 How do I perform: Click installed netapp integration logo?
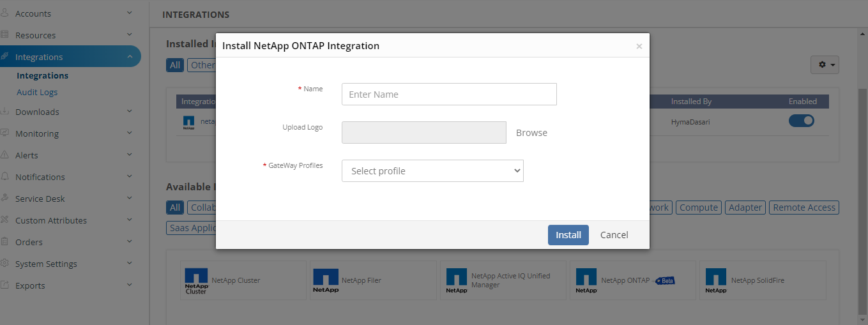(x=188, y=123)
